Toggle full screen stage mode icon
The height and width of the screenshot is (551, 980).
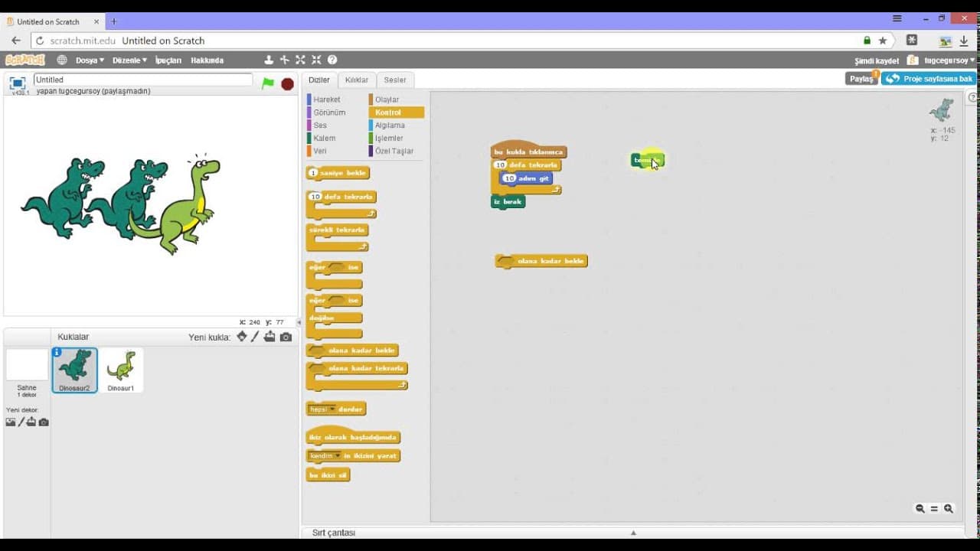(18, 83)
